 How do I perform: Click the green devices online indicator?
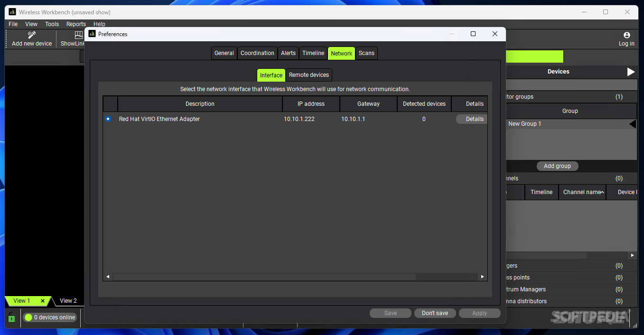28,317
